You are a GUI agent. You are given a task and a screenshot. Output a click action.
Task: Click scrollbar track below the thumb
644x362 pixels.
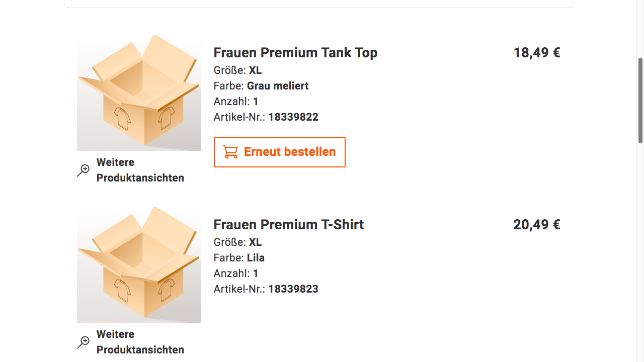[x=640, y=251]
